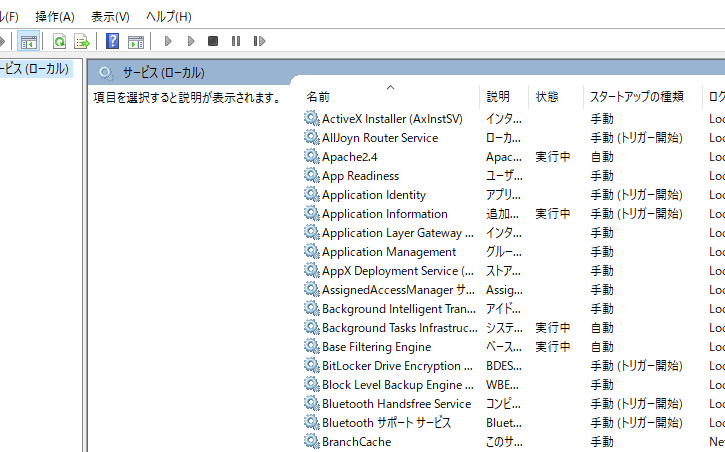Select the AppX Deployment Service row
Screen dimensions: 725x452
pos(398,271)
